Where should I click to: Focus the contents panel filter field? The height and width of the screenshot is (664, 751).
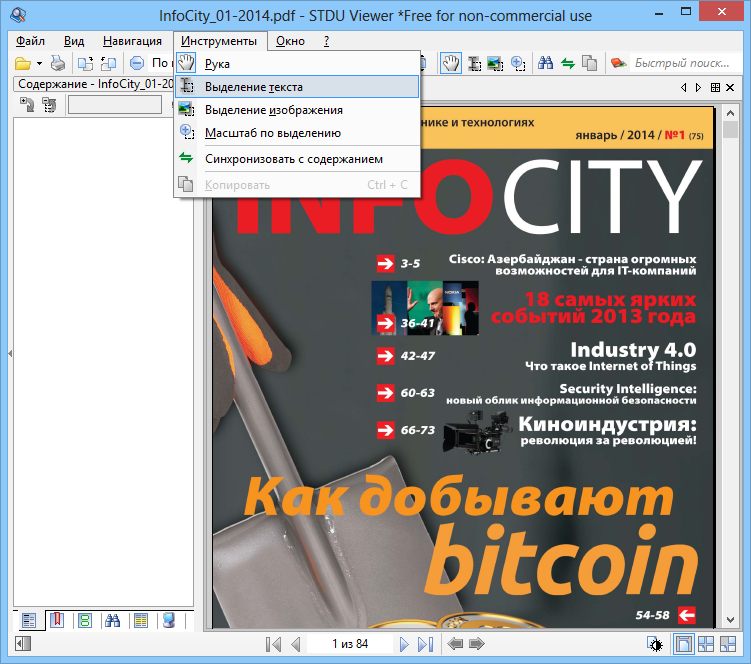click(x=115, y=104)
